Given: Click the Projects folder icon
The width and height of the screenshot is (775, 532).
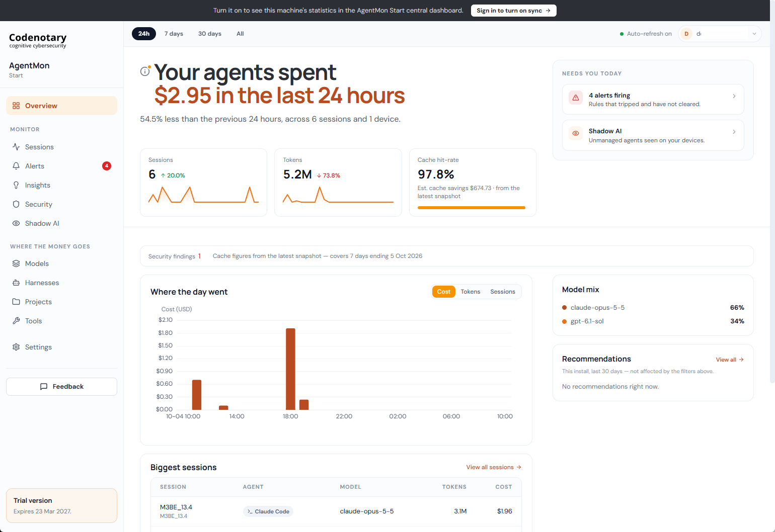Looking at the screenshot, I should coord(16,302).
